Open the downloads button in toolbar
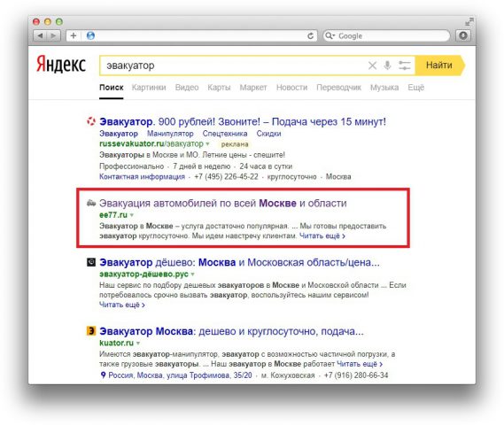The width and height of the screenshot is (504, 425). coord(463,35)
